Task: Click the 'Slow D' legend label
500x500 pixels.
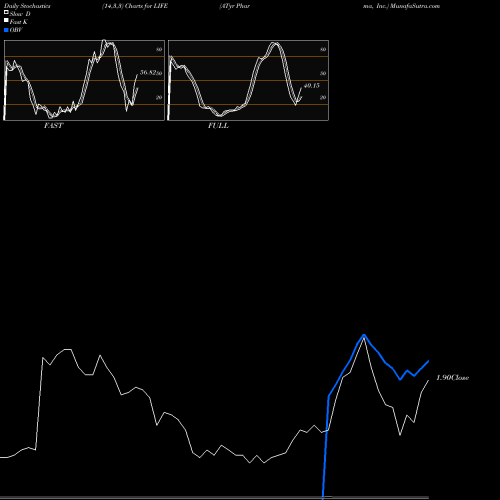Action: tap(20, 14)
